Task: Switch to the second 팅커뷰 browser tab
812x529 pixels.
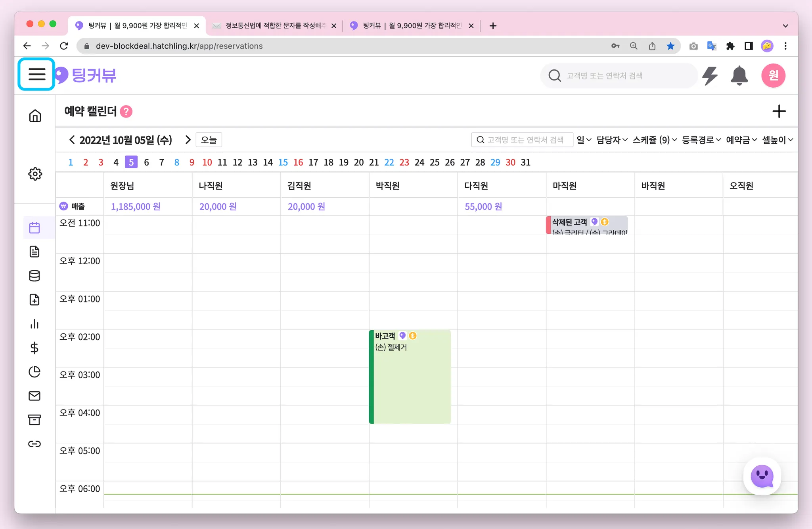Action: tap(412, 25)
